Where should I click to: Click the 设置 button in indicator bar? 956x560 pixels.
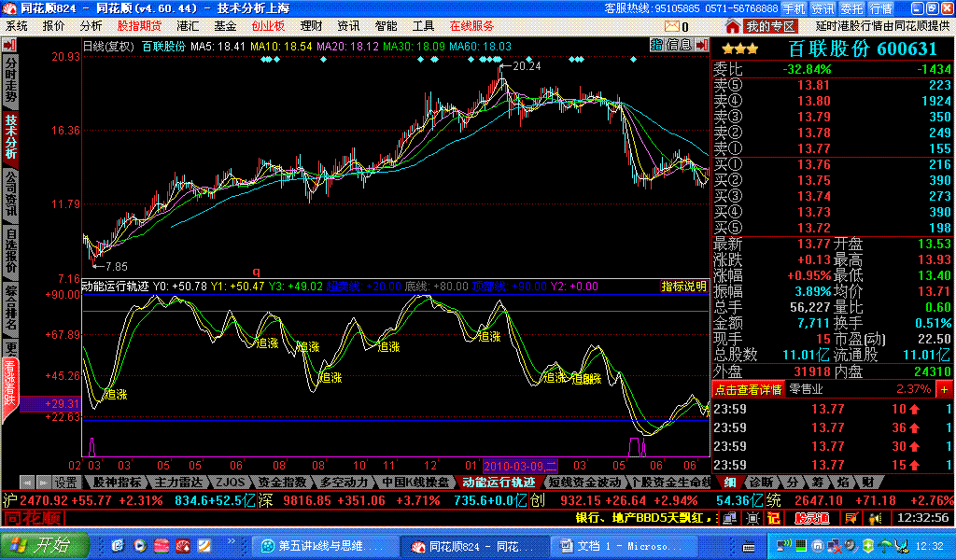[66, 483]
